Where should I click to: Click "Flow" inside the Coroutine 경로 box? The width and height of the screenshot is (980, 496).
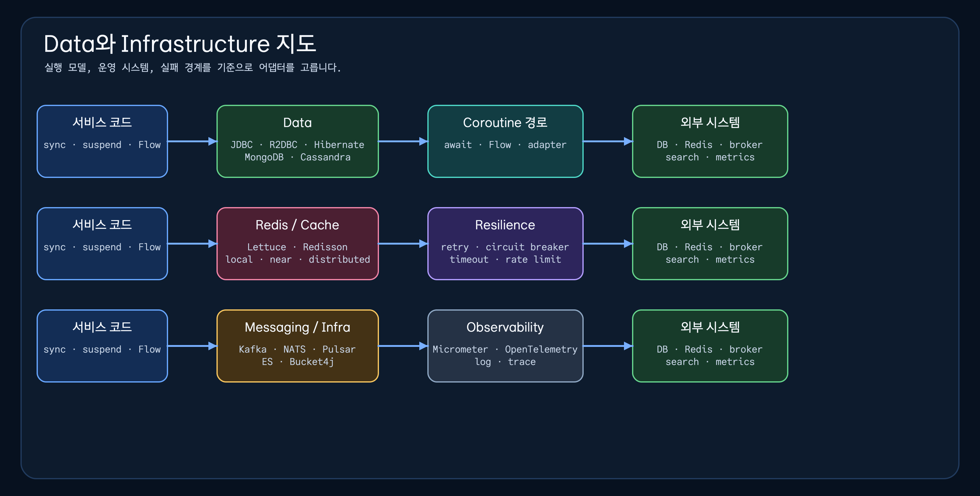[x=500, y=144]
